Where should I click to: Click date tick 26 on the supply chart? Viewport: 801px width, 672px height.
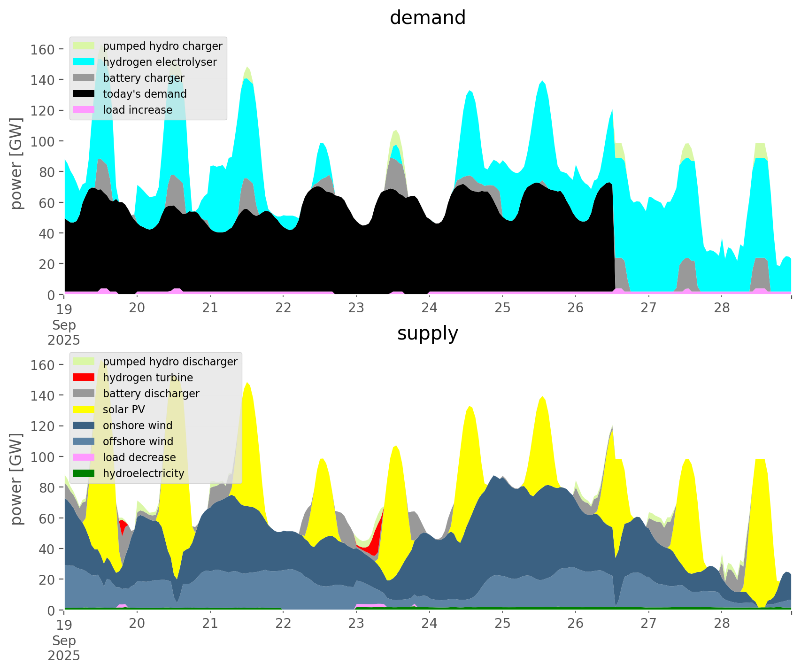point(576,624)
